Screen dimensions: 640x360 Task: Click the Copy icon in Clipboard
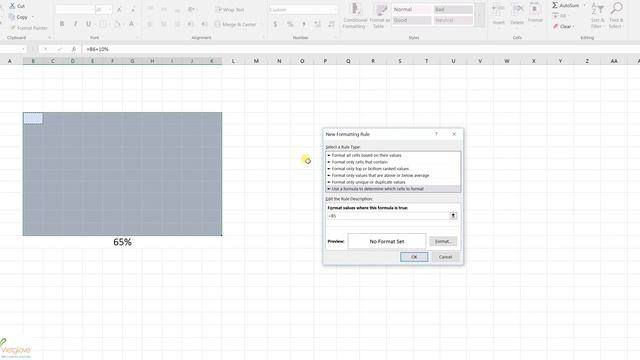coord(12,17)
